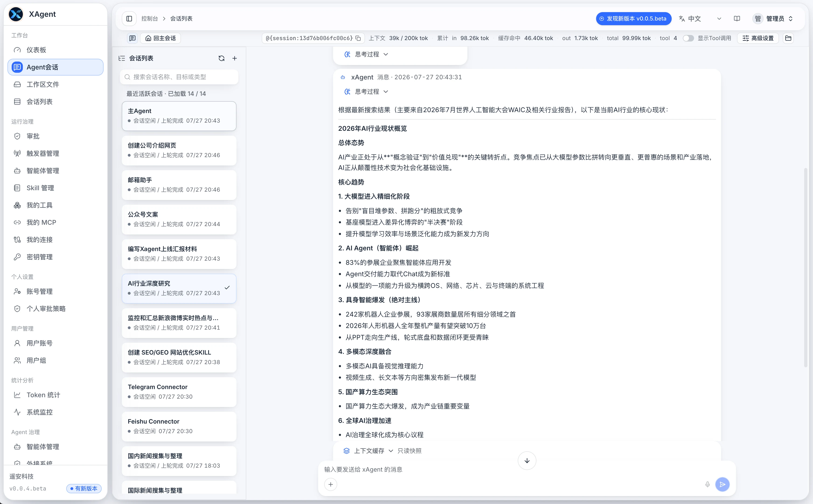Click 控制台 breadcrumb link

(149, 19)
